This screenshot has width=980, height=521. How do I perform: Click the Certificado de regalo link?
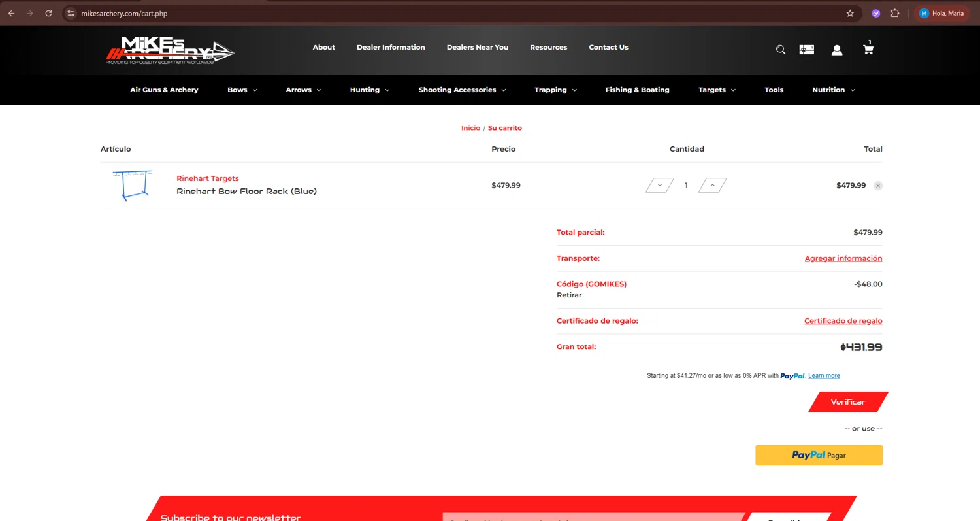tap(843, 321)
